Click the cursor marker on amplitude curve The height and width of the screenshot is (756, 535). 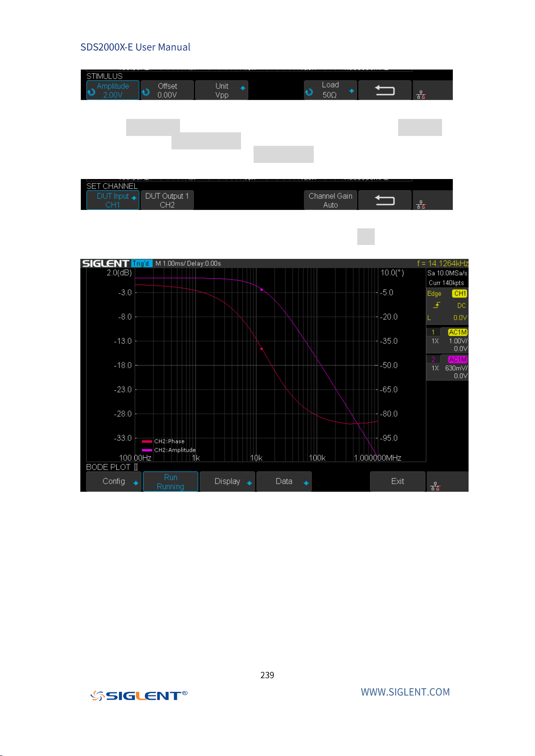(x=262, y=289)
